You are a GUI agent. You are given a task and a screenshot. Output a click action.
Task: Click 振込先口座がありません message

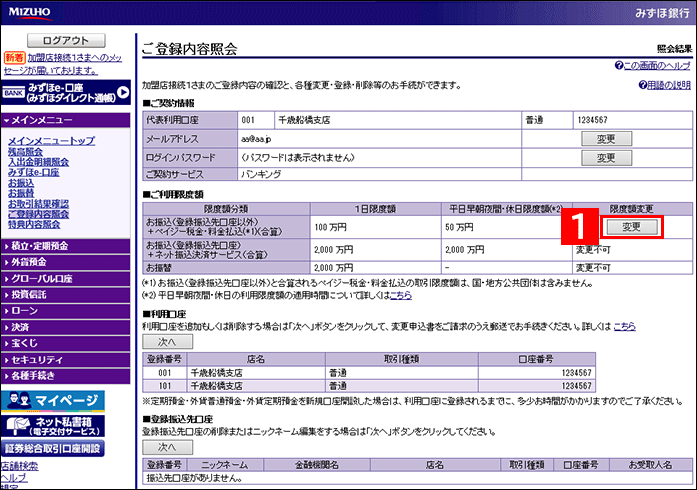tap(194, 478)
